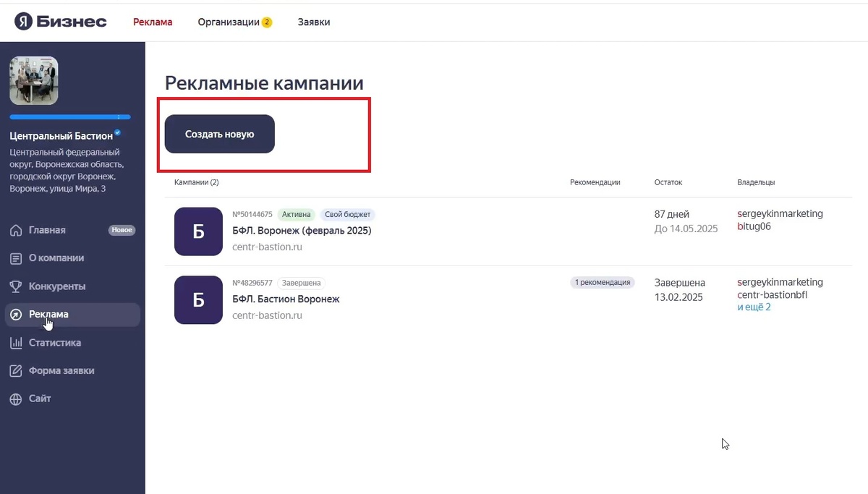Click the Б logo of БФЛ. Бастион Воронеж
The width and height of the screenshot is (868, 494).
198,299
